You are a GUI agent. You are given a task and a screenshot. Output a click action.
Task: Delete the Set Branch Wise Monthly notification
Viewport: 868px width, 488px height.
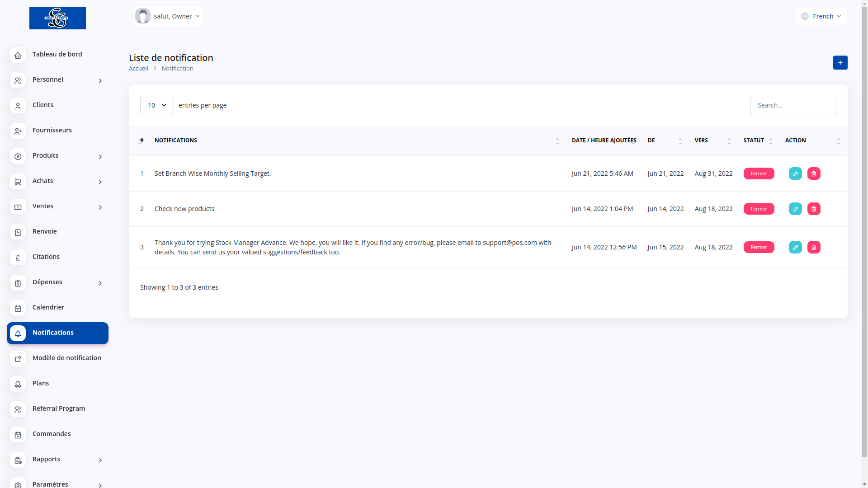[x=814, y=174]
